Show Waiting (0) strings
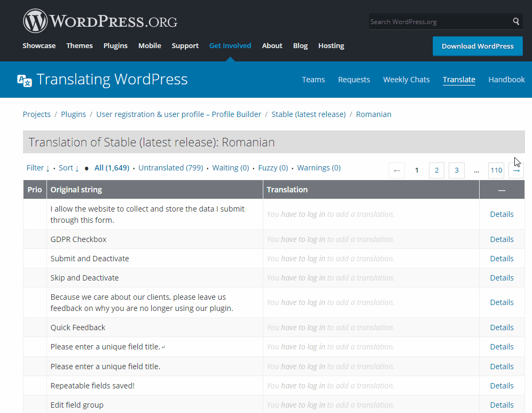Screen dimensions: 532x413 click(x=230, y=168)
